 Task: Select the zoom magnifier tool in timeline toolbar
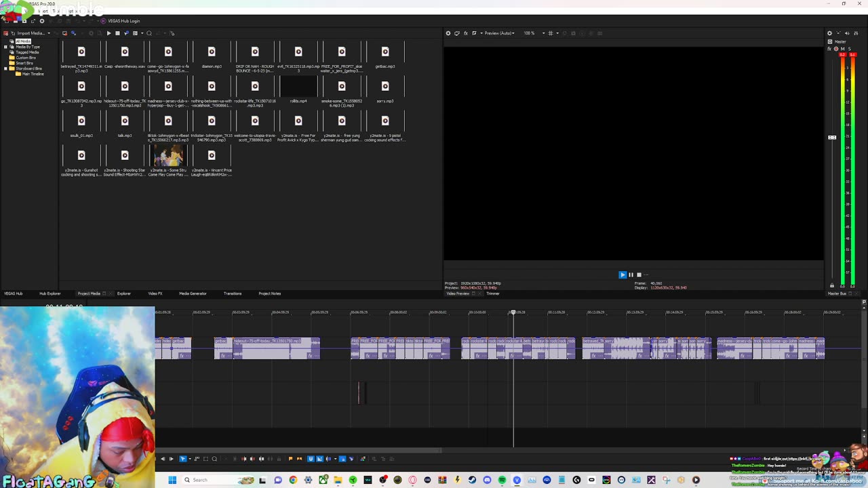click(214, 459)
